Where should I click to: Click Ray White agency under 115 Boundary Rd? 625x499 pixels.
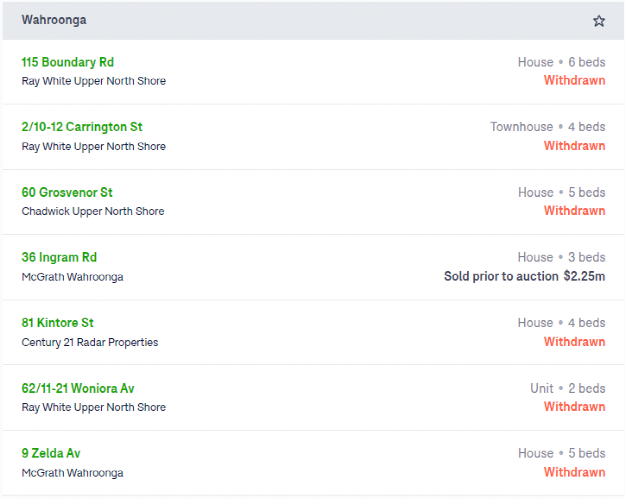pos(94,81)
